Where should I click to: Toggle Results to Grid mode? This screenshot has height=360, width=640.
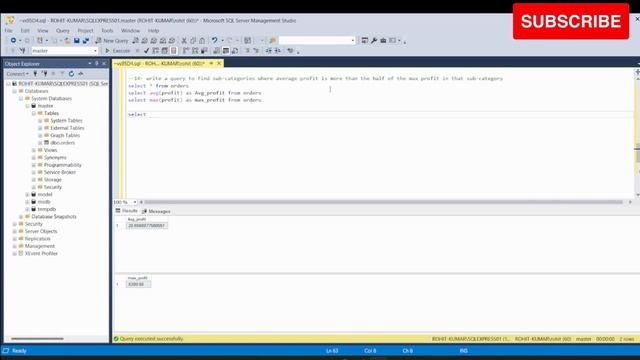tap(226, 51)
